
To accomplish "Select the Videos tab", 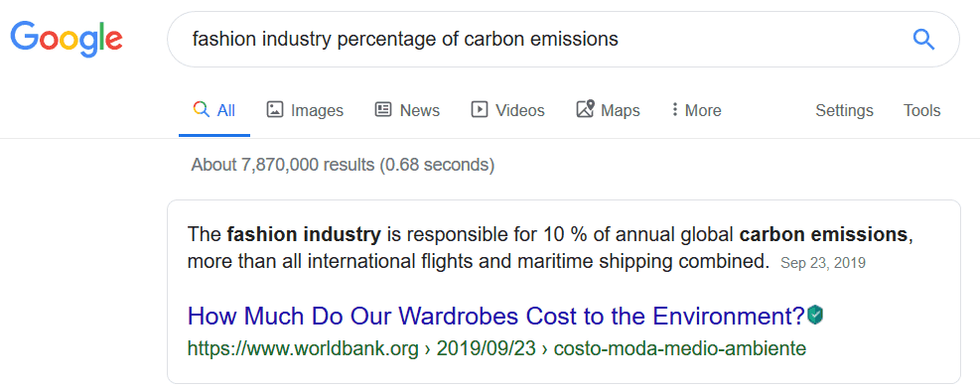I will pyautogui.click(x=507, y=110).
